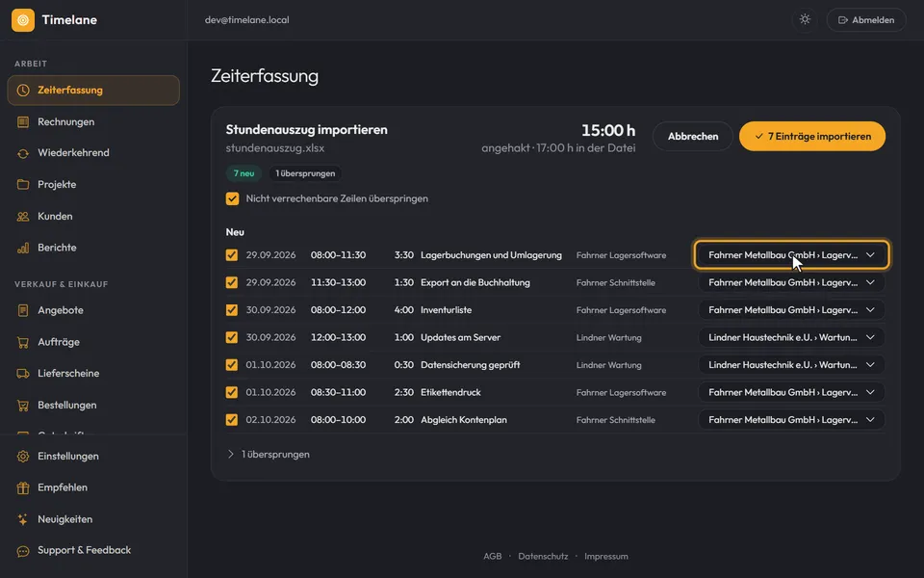Screen dimensions: 924x578
Task: Click the Wiederkehrend recurring icon
Action: [x=23, y=153]
